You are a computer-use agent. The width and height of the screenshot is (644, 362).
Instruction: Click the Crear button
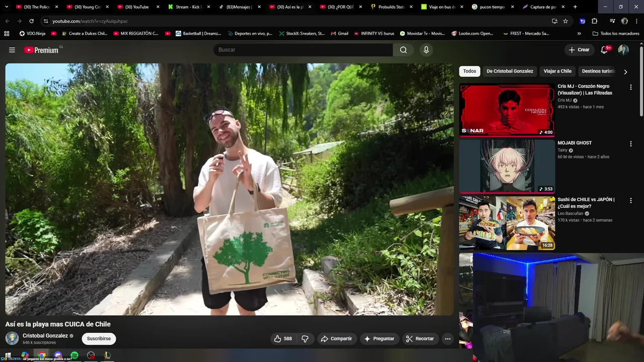pos(579,50)
